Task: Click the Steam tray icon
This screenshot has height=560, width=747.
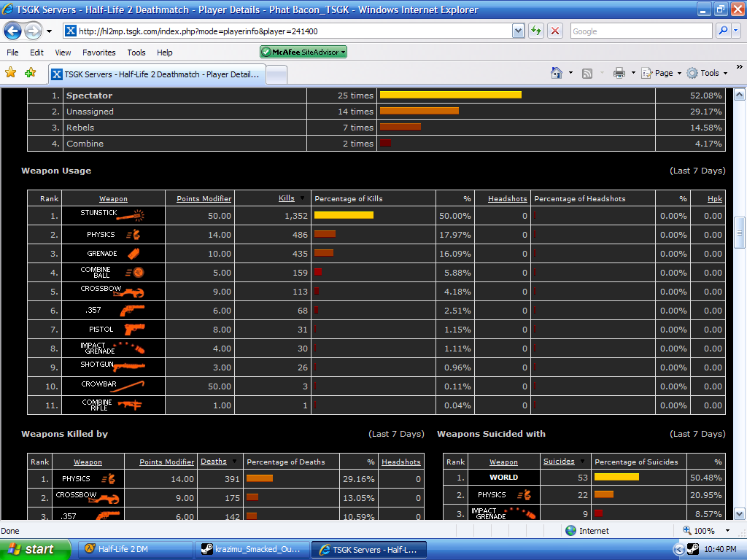Action: [693, 549]
